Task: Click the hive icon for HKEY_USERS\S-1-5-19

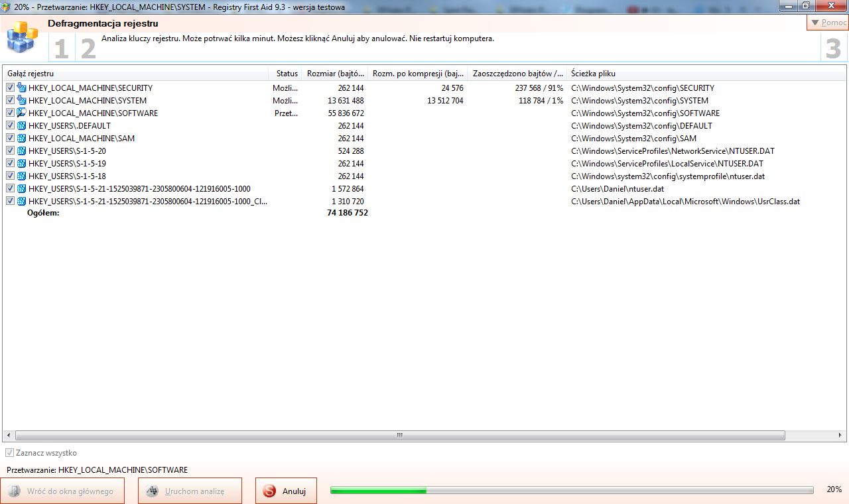Action: coord(21,163)
